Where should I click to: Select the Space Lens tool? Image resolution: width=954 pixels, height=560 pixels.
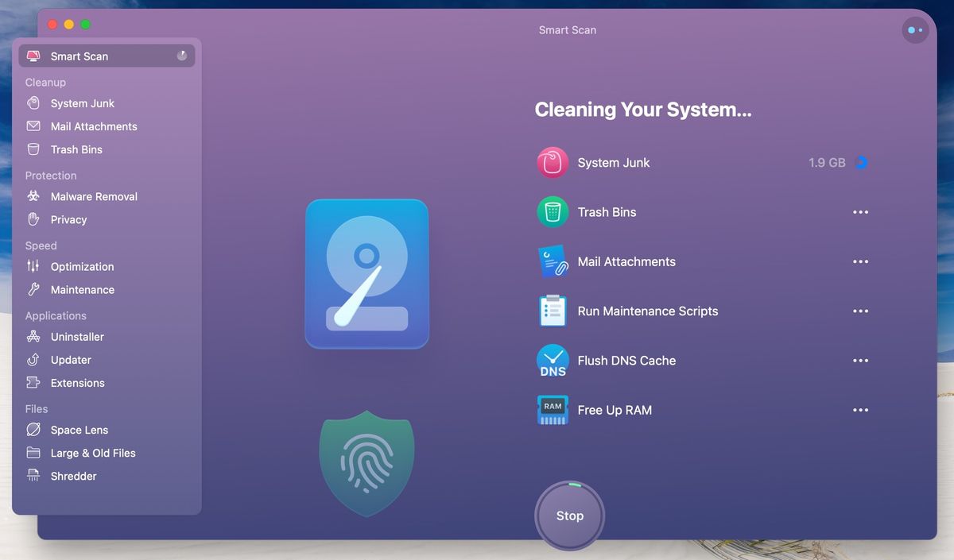pyautogui.click(x=78, y=429)
